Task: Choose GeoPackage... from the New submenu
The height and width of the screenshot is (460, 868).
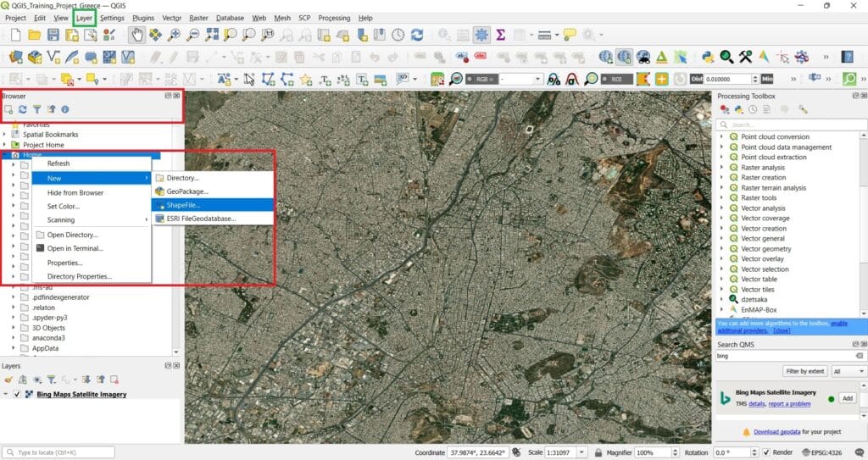Action: tap(213, 191)
